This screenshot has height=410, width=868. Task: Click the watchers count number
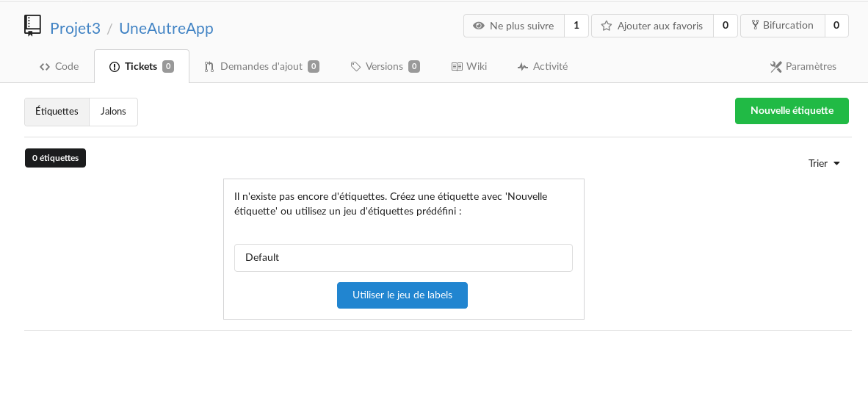[576, 26]
